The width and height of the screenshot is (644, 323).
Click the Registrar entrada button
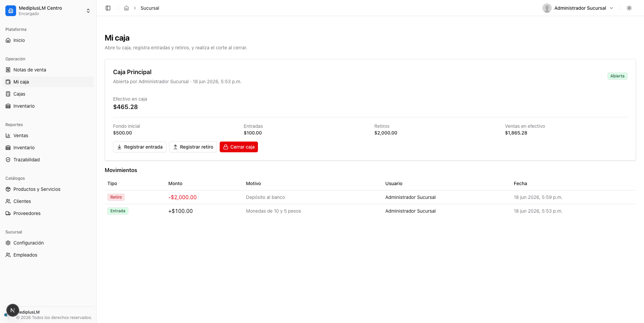pos(140,147)
